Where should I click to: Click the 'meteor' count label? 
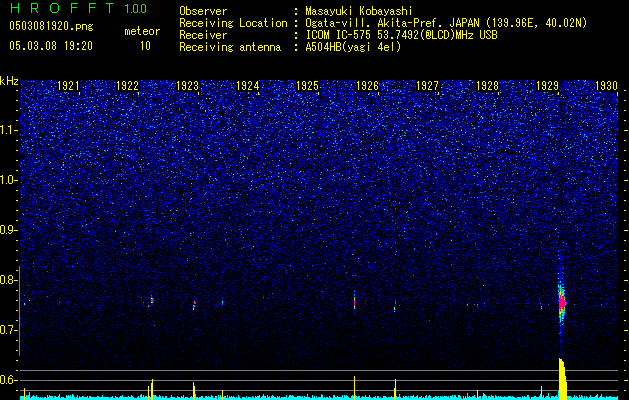pyautogui.click(x=142, y=31)
